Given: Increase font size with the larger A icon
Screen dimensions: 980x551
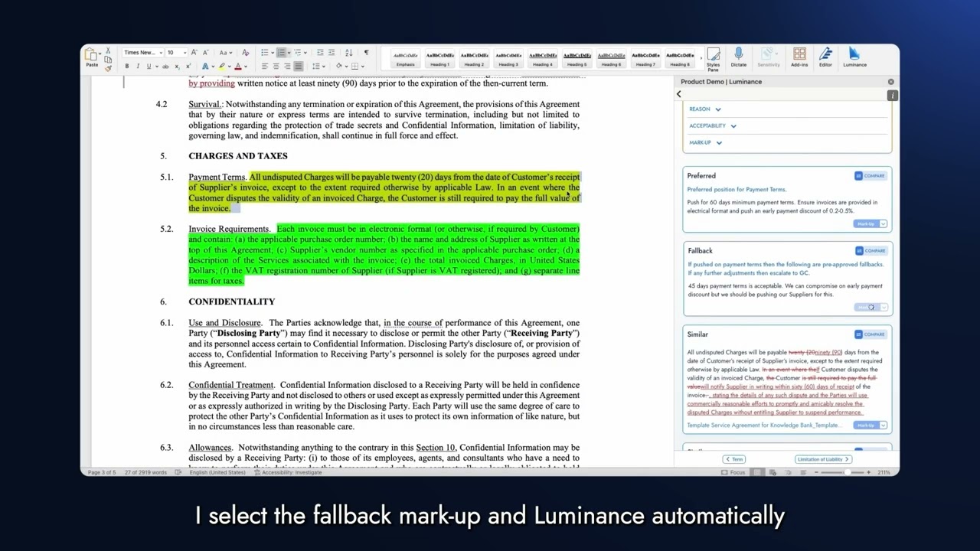Looking at the screenshot, I should click(194, 53).
